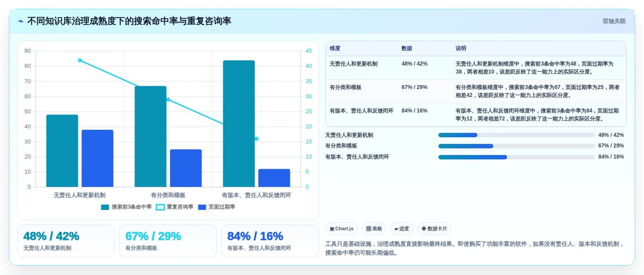The width and height of the screenshot is (644, 275).
Task: Open the 84% / 16% data card
Action: point(270,241)
